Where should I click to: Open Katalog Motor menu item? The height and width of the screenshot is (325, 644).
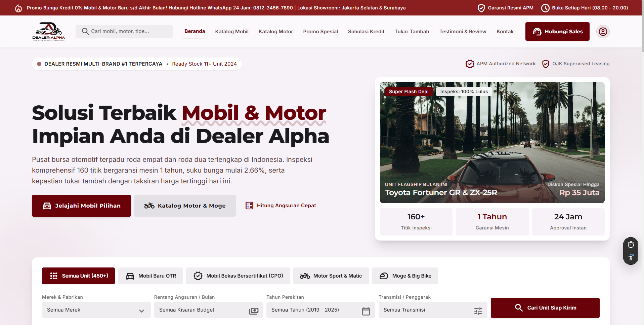pos(276,32)
